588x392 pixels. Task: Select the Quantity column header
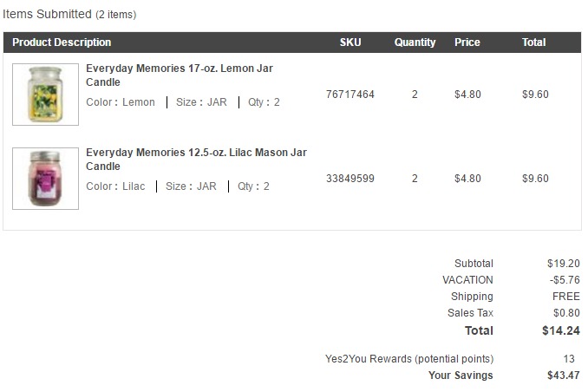click(415, 42)
